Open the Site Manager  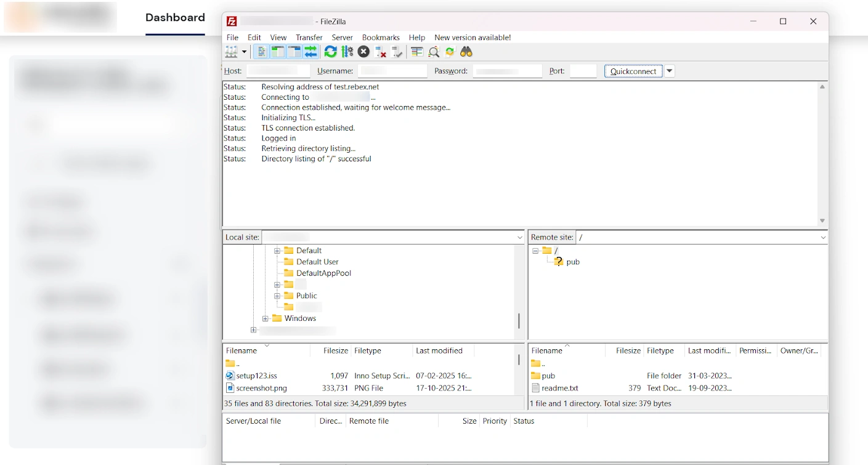pyautogui.click(x=231, y=52)
